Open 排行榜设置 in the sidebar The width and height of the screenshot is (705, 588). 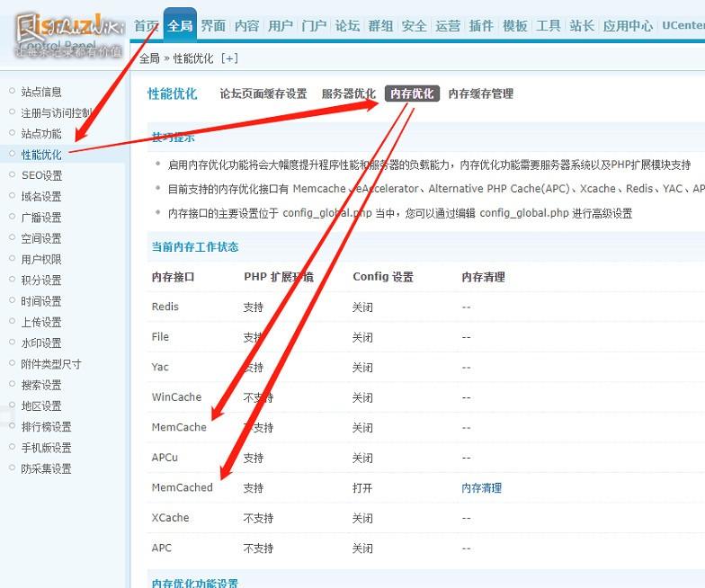click(x=47, y=426)
